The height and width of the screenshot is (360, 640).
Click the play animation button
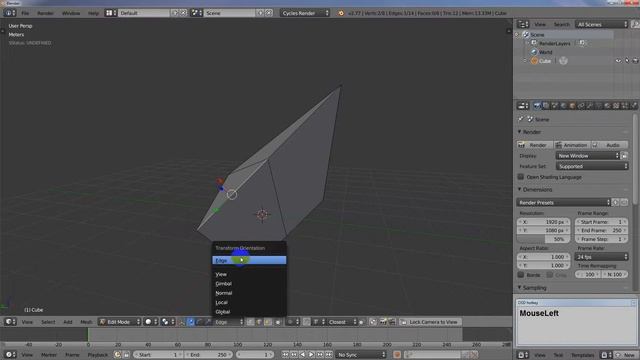tap(311, 355)
